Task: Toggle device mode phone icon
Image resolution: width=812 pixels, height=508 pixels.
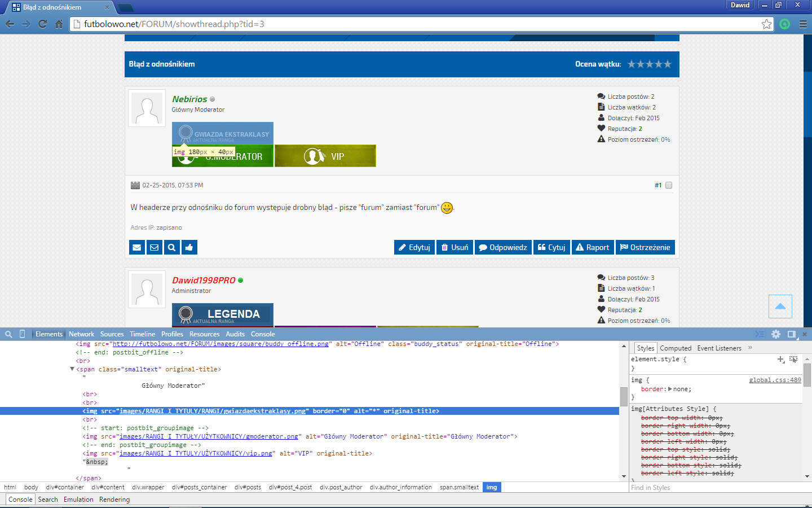Action: point(23,334)
